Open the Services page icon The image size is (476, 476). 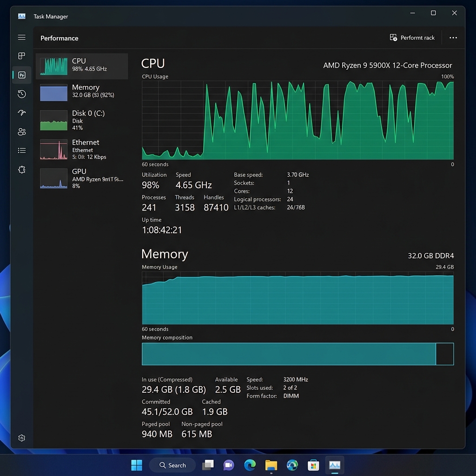[21, 170]
